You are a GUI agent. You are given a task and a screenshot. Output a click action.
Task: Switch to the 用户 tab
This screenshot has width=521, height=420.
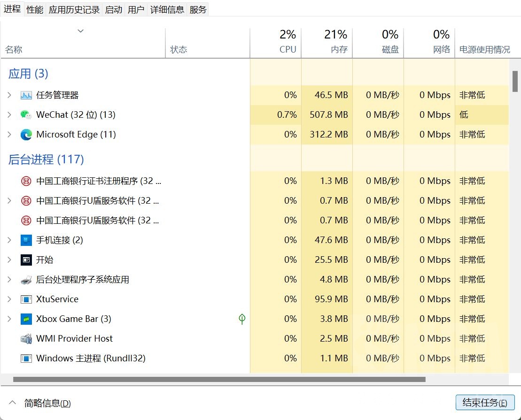coord(136,10)
